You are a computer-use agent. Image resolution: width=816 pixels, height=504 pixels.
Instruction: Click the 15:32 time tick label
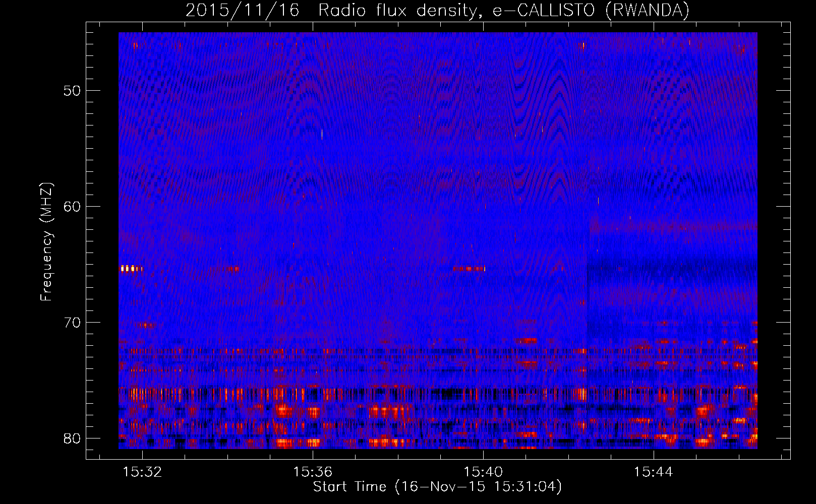[143, 472]
